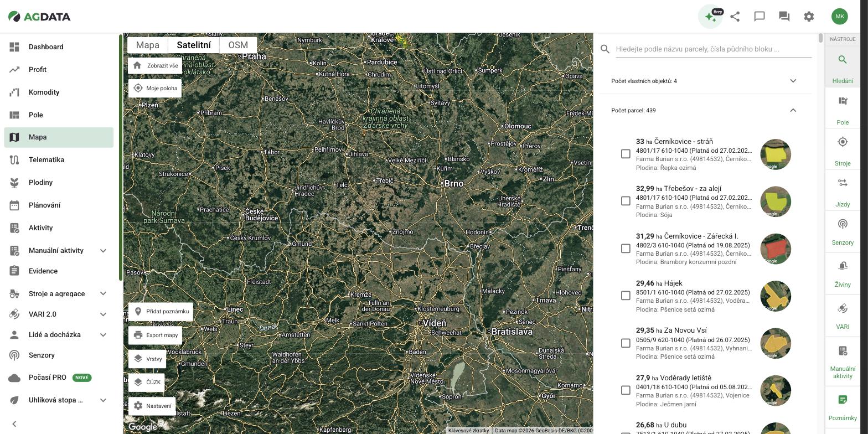
Task: Switch map to Mapa view
Action: point(148,45)
